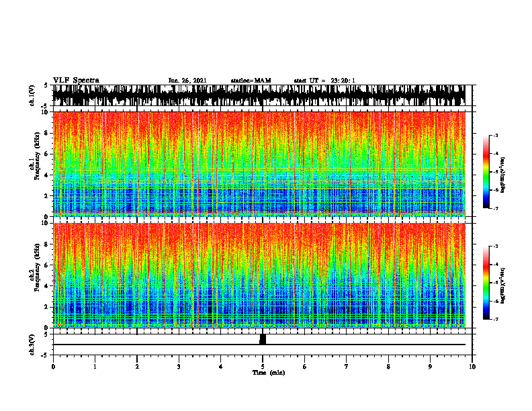Image resolution: width=532 pixels, height=411 pixels.
Task: Click the time axis tick label "7"
Action: (347, 367)
